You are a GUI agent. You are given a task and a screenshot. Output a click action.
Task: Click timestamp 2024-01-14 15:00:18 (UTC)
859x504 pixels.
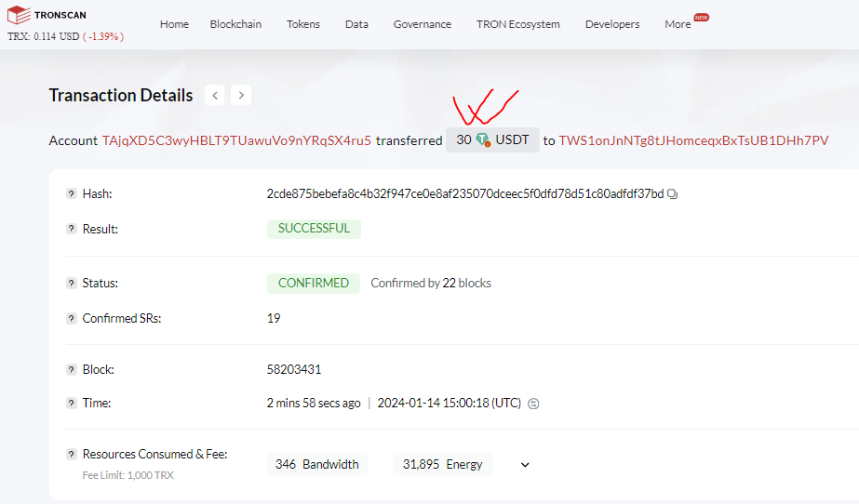pyautogui.click(x=450, y=404)
